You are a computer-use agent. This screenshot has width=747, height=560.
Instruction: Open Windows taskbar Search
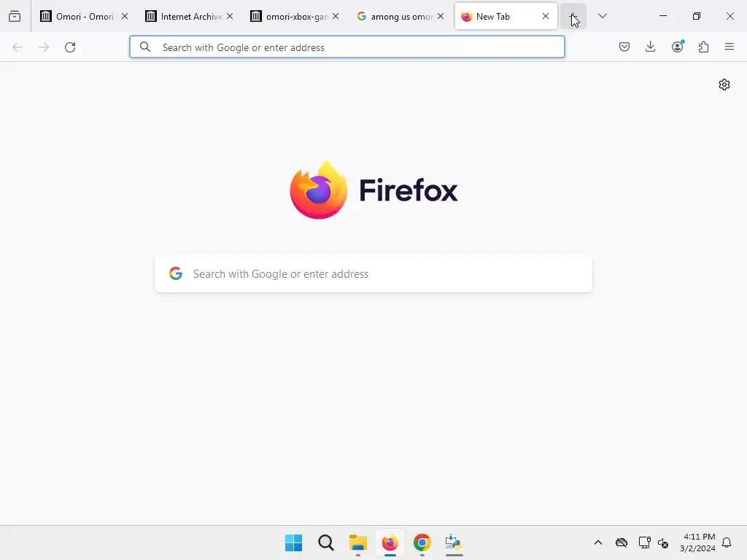pyautogui.click(x=326, y=542)
